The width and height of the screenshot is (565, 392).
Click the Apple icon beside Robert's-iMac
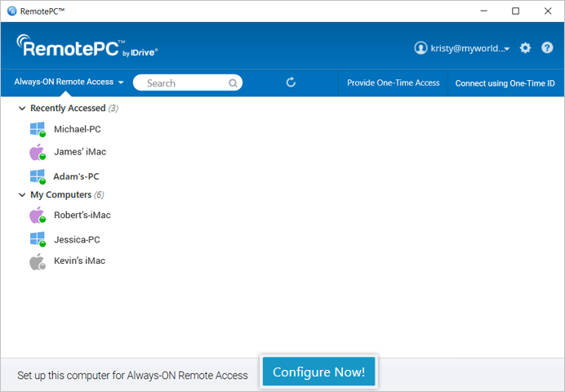(36, 216)
